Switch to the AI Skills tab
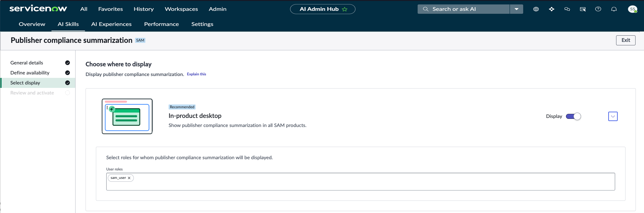The height and width of the screenshot is (213, 644). [68, 24]
